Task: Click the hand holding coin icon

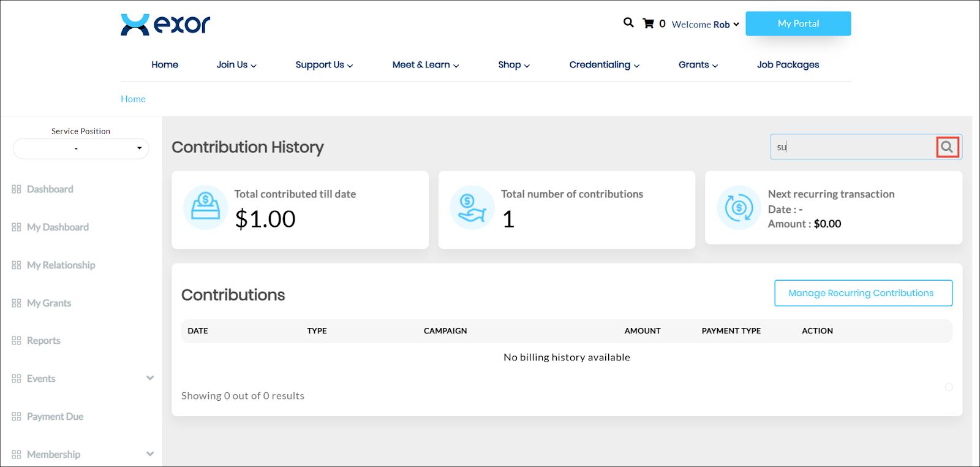Action: tap(472, 207)
